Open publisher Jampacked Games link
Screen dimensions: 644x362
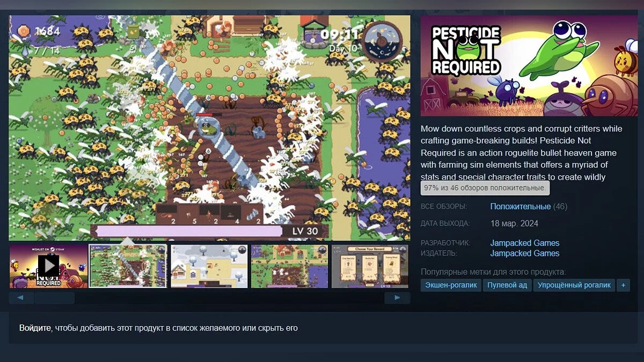525,253
